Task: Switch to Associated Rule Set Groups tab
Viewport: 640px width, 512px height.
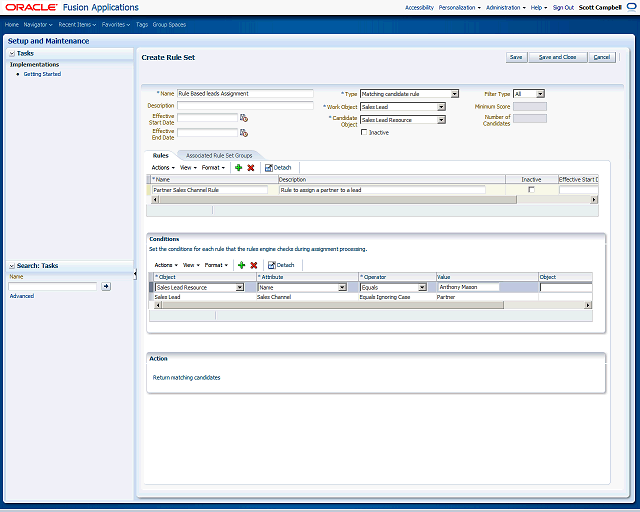Action: (x=219, y=156)
